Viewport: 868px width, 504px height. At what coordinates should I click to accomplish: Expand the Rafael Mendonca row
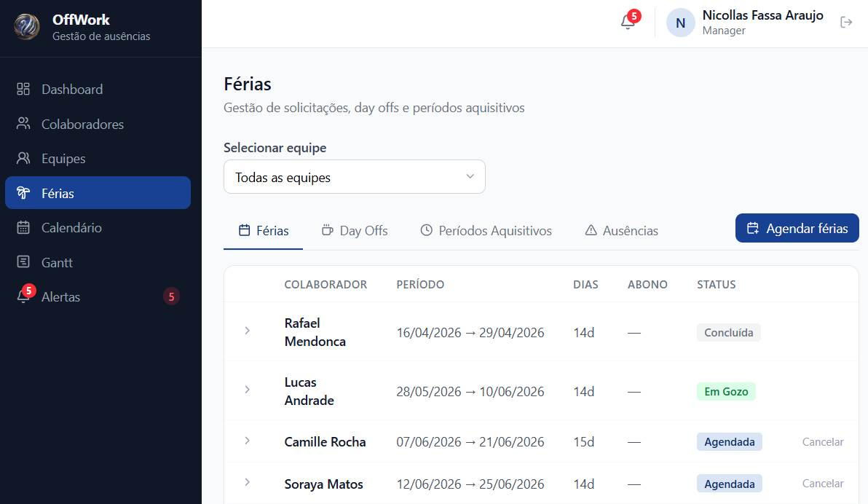(247, 331)
